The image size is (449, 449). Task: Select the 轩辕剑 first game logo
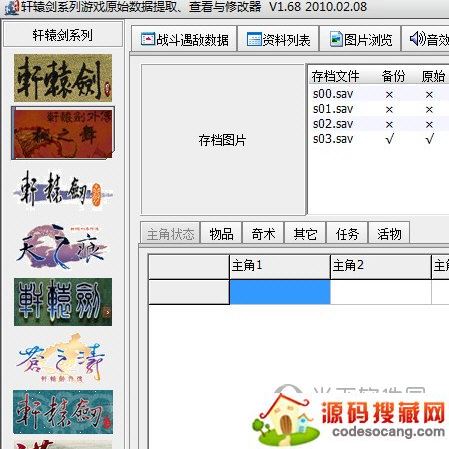pos(63,78)
